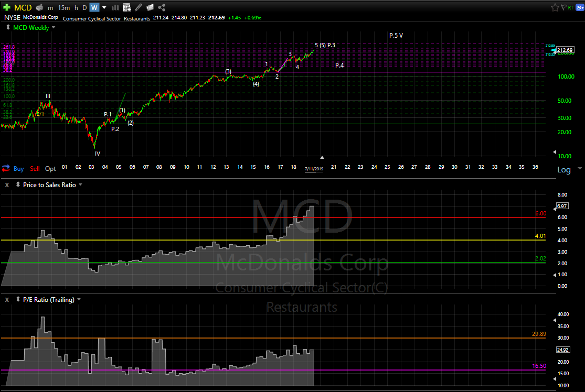The height and width of the screenshot is (392, 585).
Task: Open the blue S dropdown button
Action: click(580, 7)
